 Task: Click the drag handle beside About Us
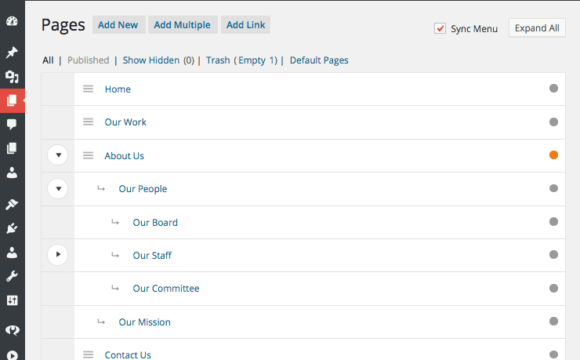click(88, 155)
